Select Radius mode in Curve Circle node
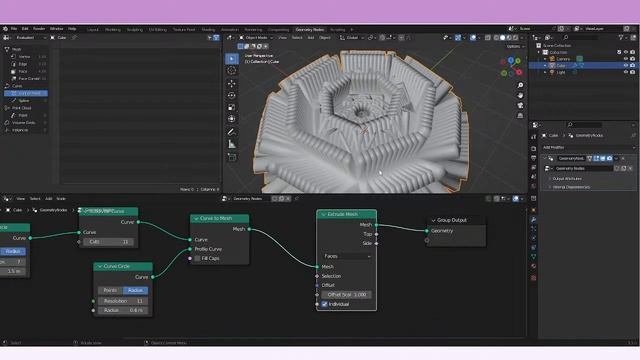This screenshot has width=640, height=360. [136, 290]
